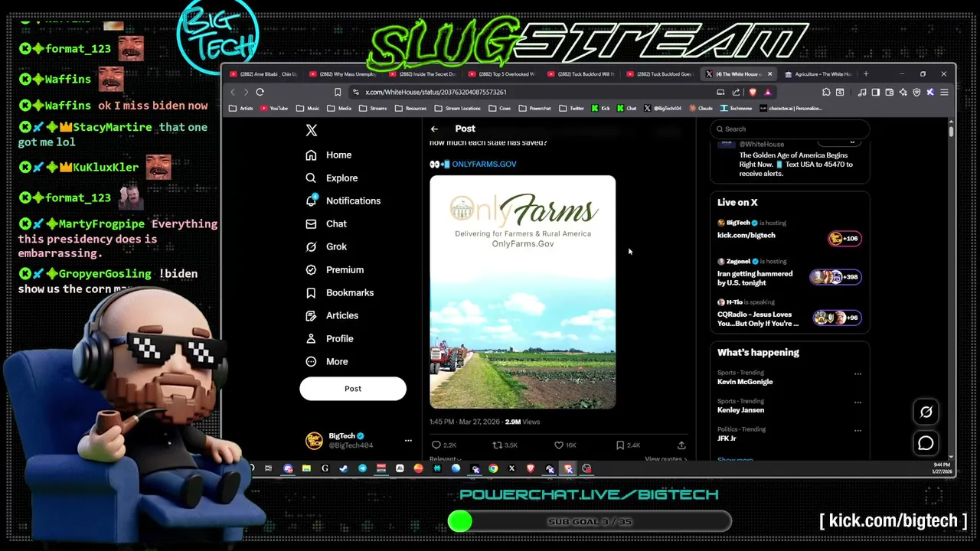Open the browser hamburger menu

(x=943, y=93)
